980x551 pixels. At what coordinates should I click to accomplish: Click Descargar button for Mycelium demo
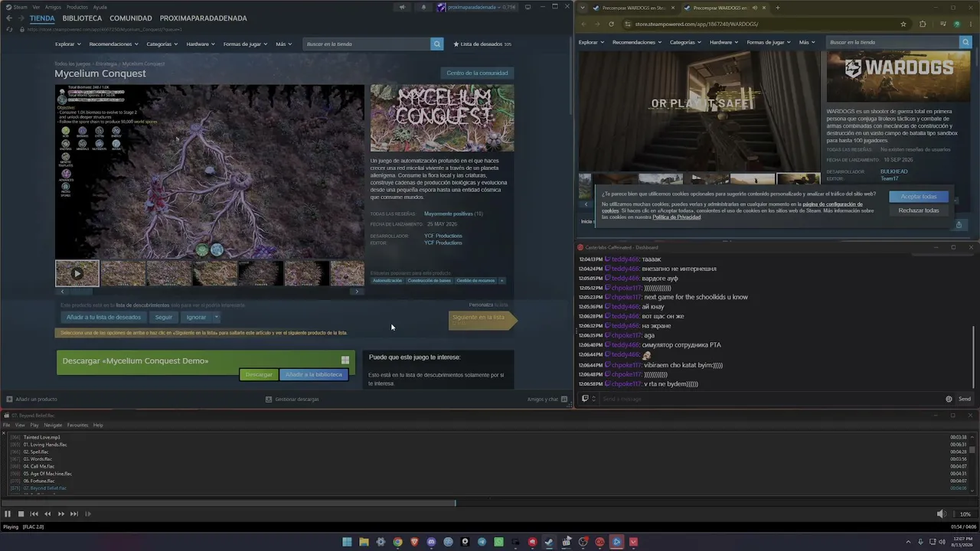point(259,375)
